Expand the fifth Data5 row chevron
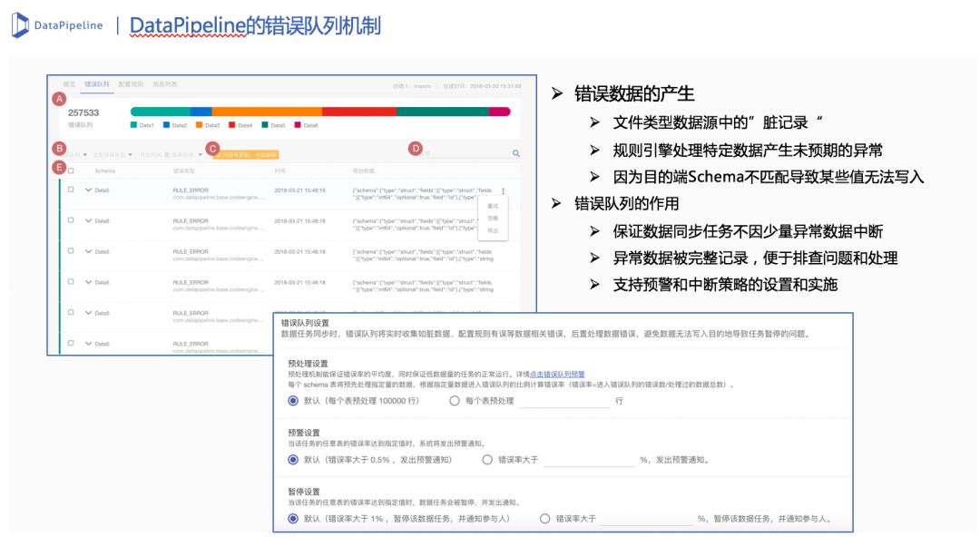This screenshot has width=980, height=546. (x=88, y=312)
